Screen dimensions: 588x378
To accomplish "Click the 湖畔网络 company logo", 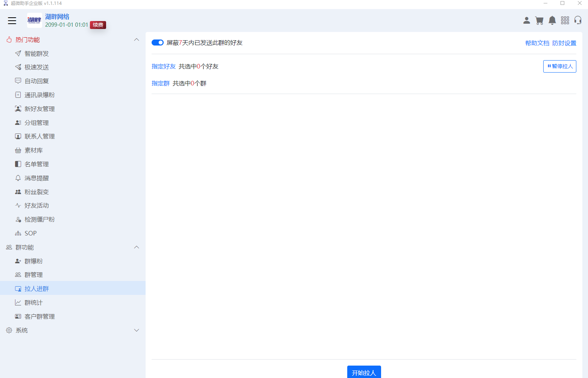I will click(x=34, y=20).
